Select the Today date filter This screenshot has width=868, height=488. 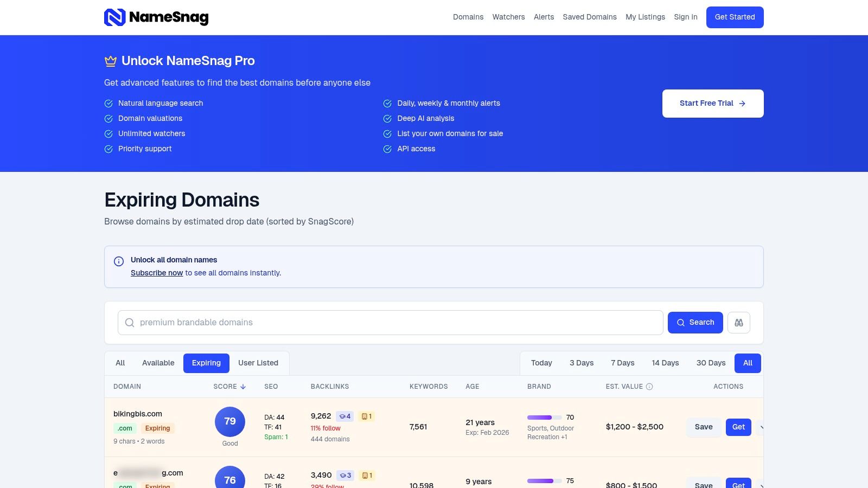click(x=541, y=363)
